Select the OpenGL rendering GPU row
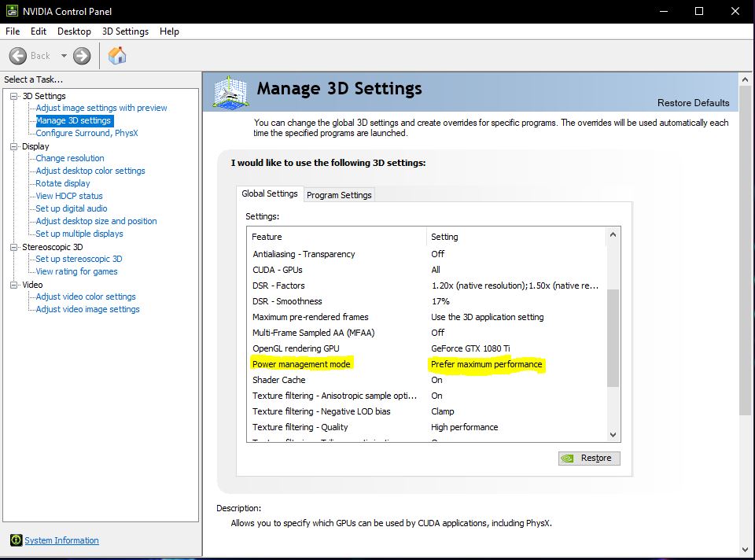The height and width of the screenshot is (560, 755). tap(426, 348)
